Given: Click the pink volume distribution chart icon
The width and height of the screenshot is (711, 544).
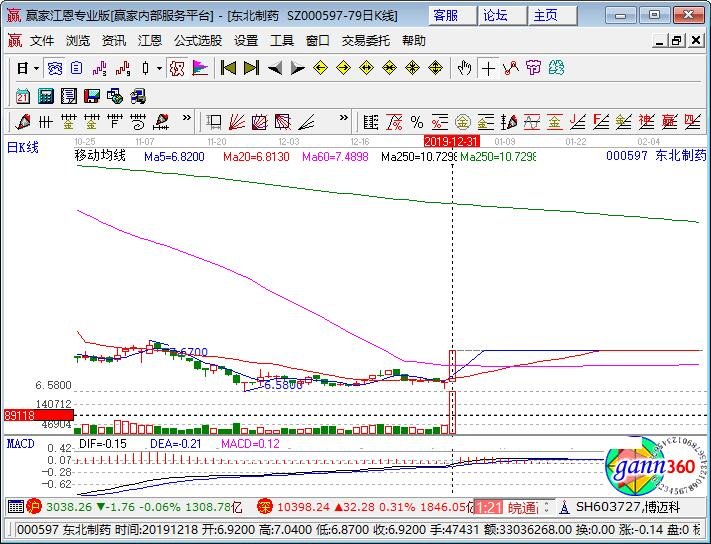Looking at the screenshot, I should 200,68.
